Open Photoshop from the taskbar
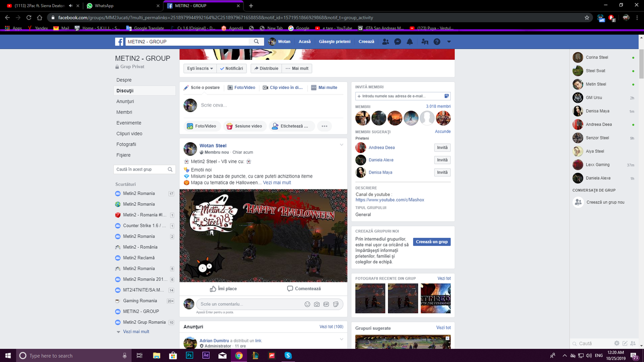Screen dimensions: 644x362 [x=189, y=355]
